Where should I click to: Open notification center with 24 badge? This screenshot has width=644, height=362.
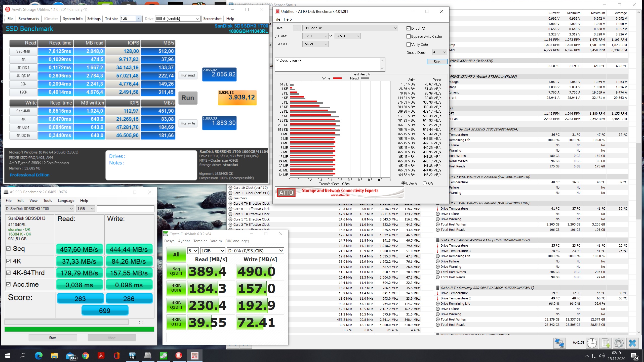635,356
